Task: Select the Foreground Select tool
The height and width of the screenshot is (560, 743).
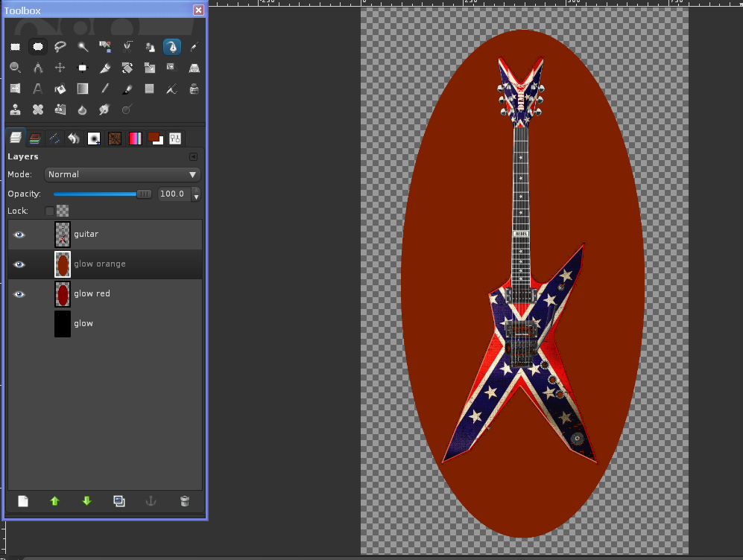Action: pos(150,46)
